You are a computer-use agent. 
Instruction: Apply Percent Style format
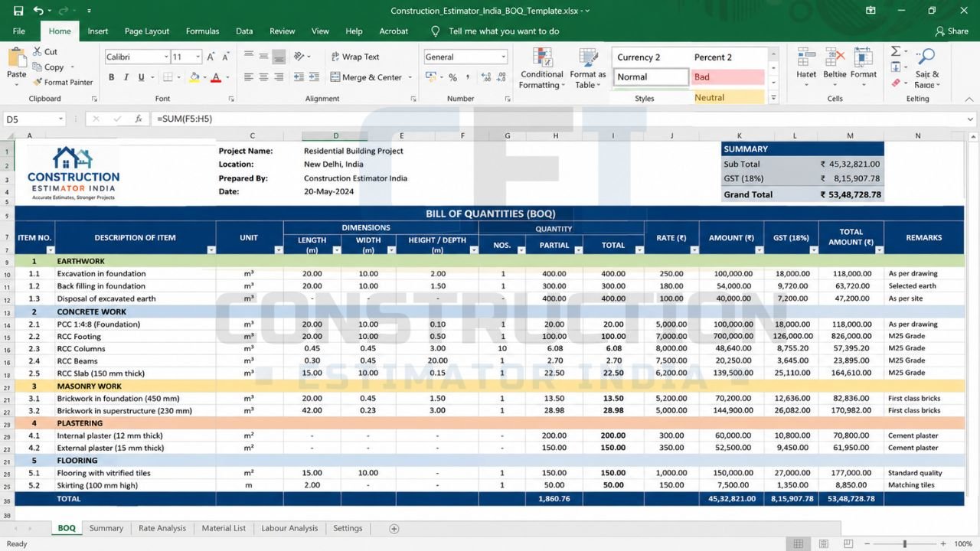pos(452,77)
